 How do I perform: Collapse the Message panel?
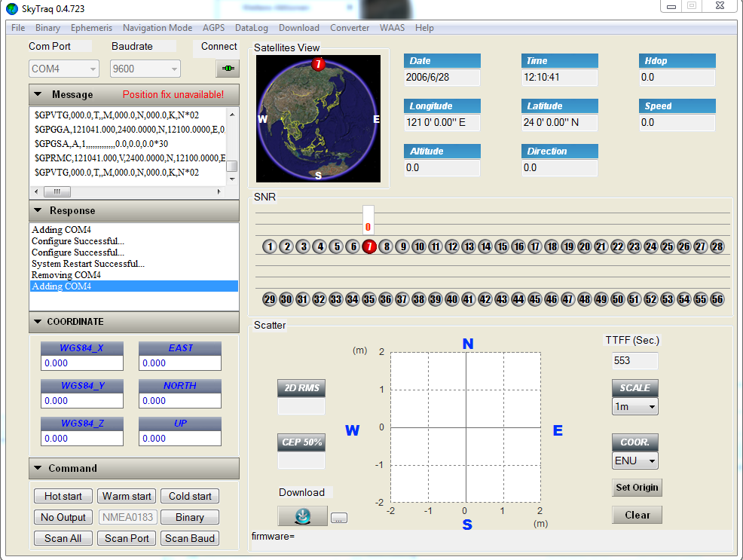[x=38, y=94]
